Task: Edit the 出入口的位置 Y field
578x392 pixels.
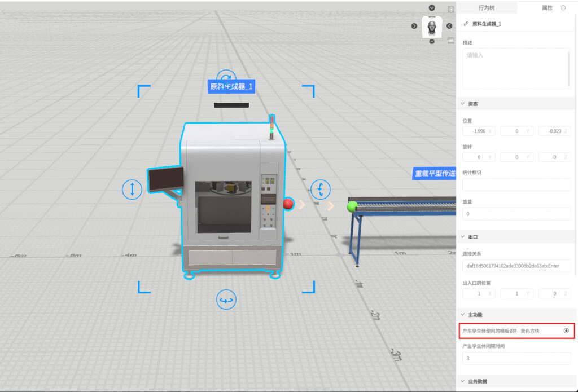Action: tap(516, 293)
